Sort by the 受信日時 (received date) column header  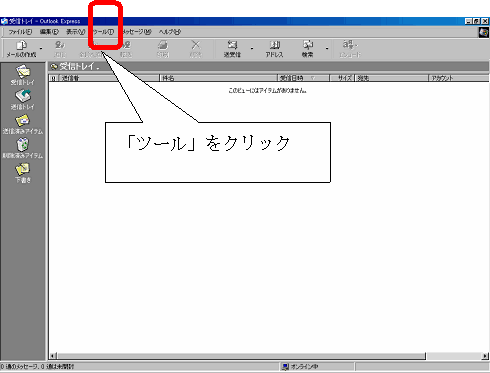click(x=303, y=78)
